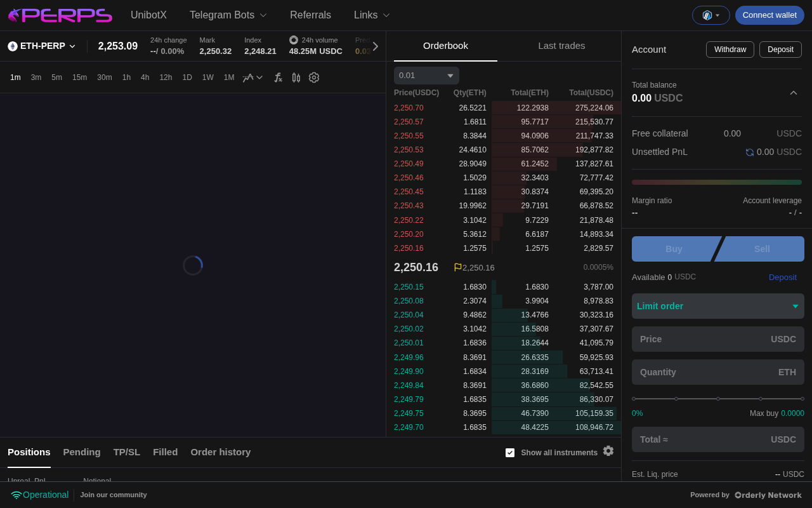Expand the ETH-PERP market selector
This screenshot has height=508, width=812.
pyautogui.click(x=42, y=46)
